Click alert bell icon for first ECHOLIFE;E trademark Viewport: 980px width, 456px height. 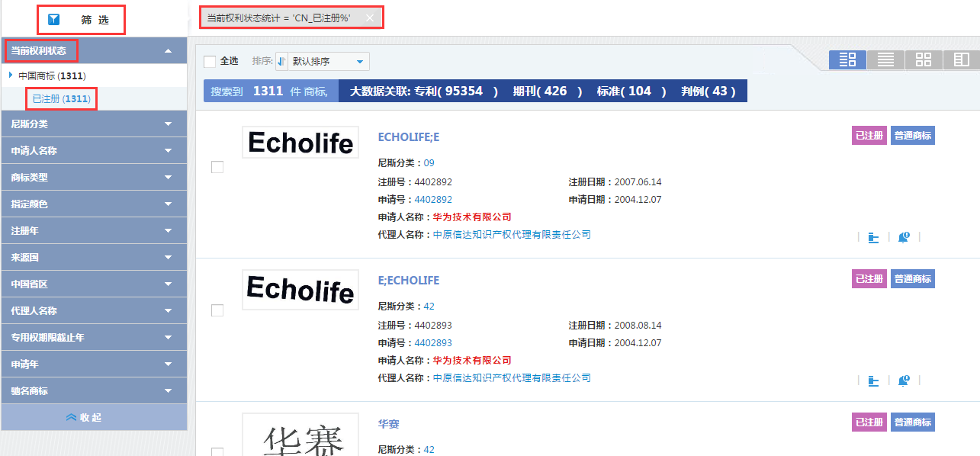coord(904,238)
